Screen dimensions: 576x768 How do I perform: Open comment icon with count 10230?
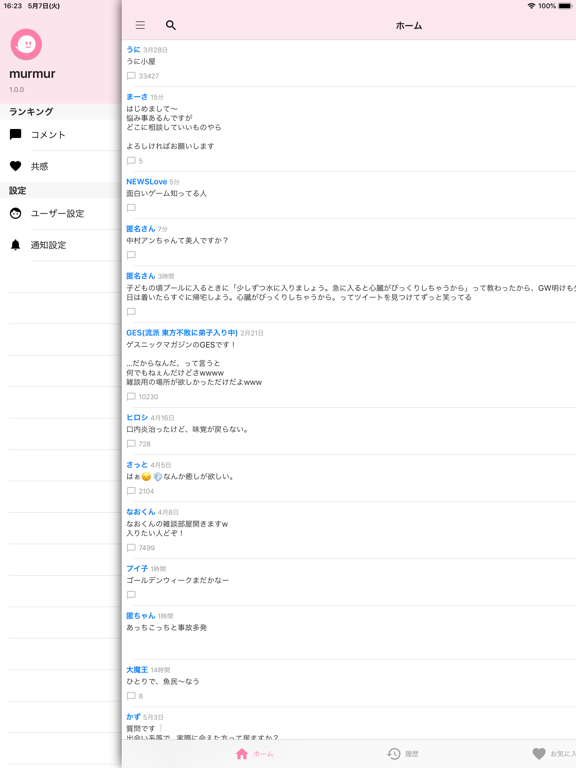[131, 397]
